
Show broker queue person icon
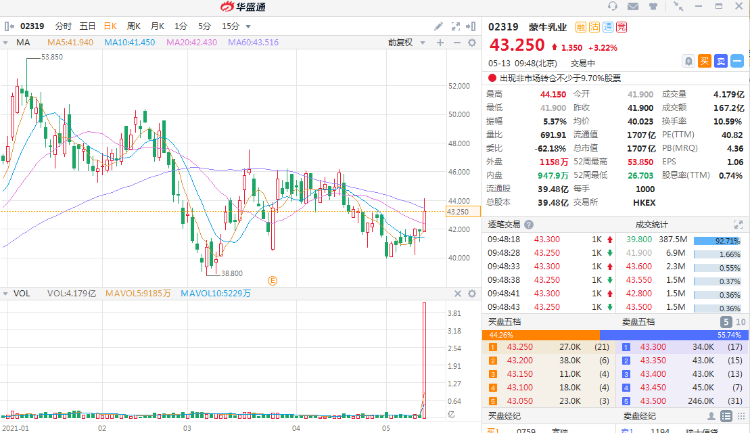point(711,416)
